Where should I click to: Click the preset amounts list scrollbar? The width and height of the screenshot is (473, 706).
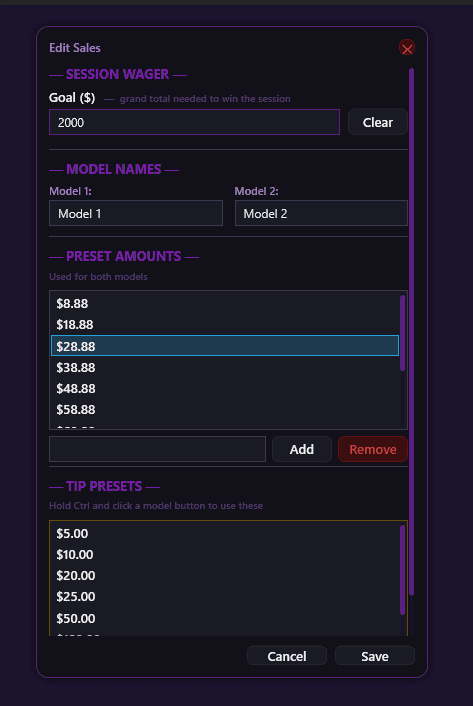(x=402, y=333)
